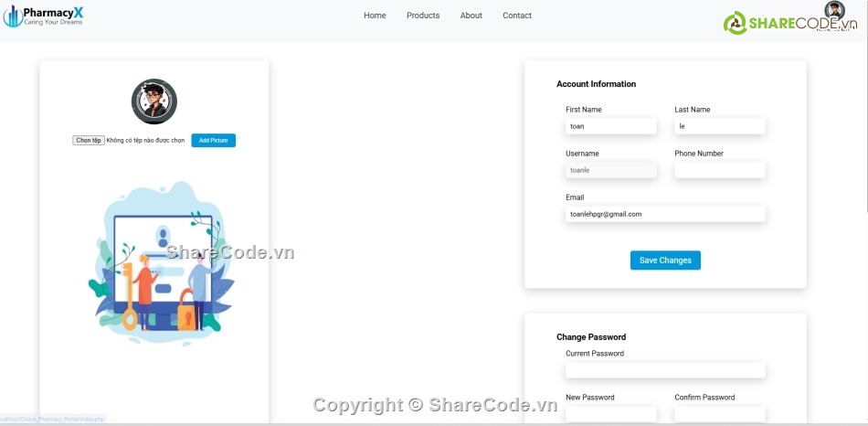
Task: Click the Account Information heading
Action: tap(596, 84)
